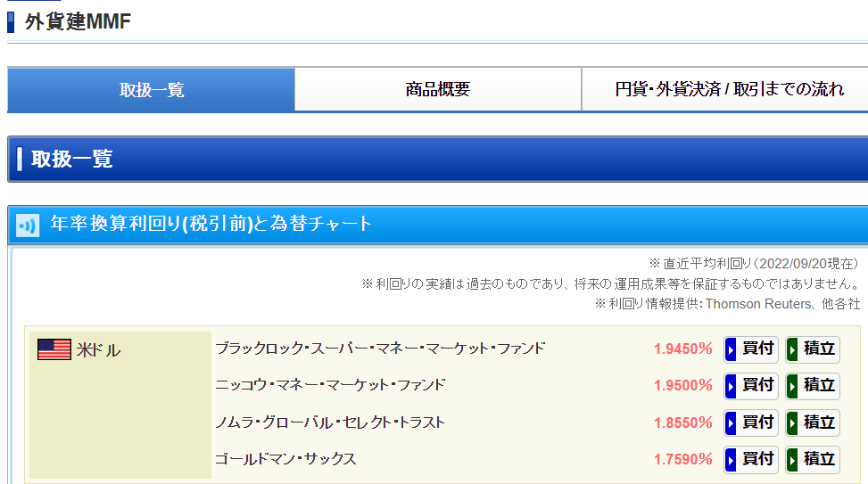Click the 1.9500% yield value
The height and width of the screenshot is (484, 868).
pyautogui.click(x=683, y=386)
